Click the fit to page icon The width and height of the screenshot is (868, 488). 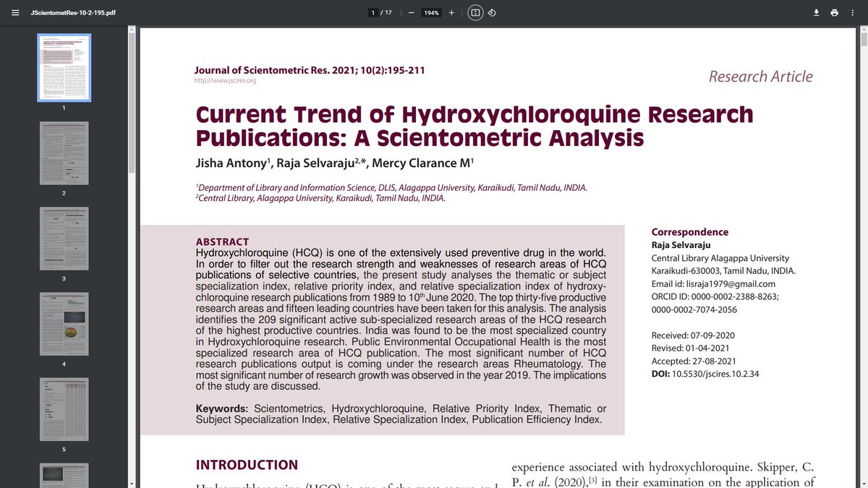(x=475, y=12)
